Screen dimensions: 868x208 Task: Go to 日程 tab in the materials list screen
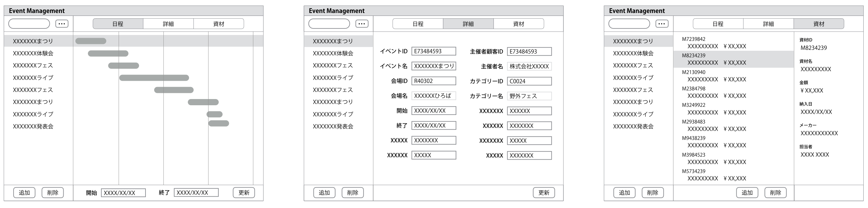click(x=718, y=24)
